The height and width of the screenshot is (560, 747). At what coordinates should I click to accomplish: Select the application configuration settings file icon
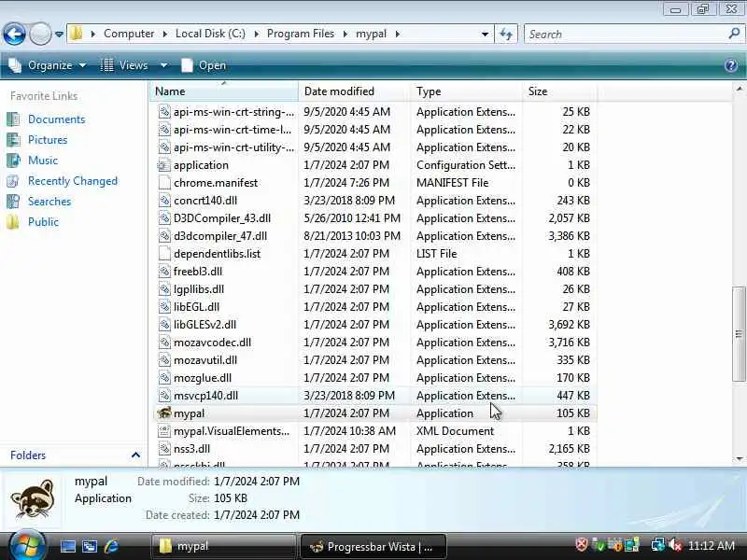(x=164, y=165)
